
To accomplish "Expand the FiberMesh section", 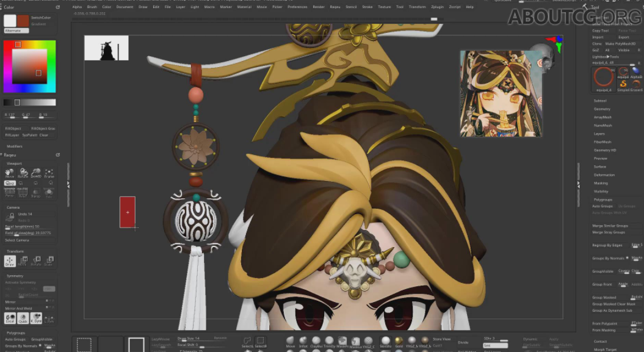I will [602, 142].
